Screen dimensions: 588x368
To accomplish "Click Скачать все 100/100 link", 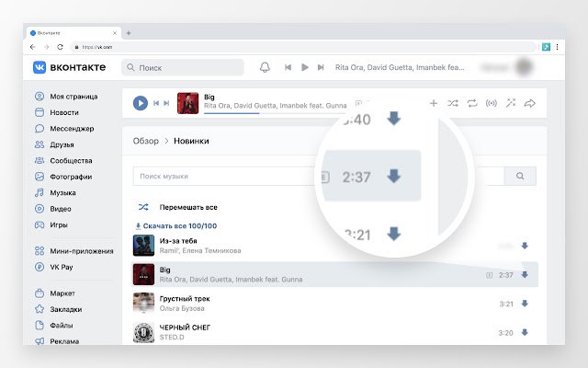I will (175, 226).
